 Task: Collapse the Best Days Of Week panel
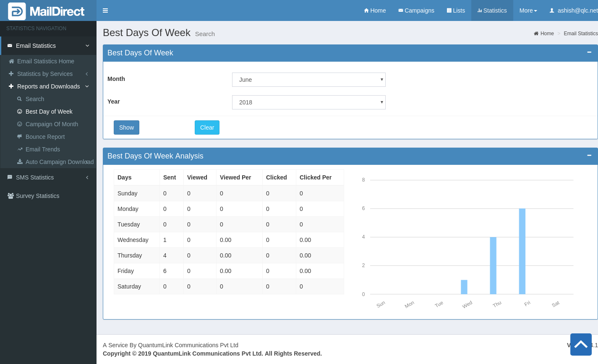click(589, 52)
